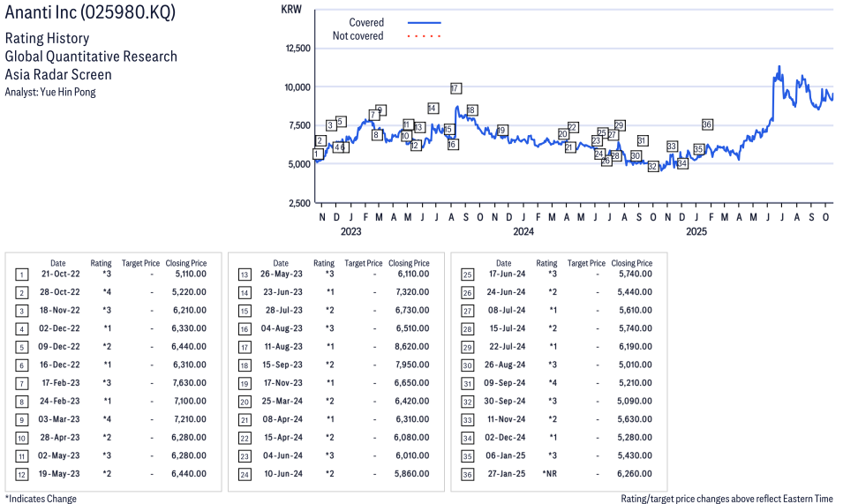Image resolution: width=843 pixels, height=504 pixels.
Task: Select chart marker 1 at chart start
Action: (317, 154)
